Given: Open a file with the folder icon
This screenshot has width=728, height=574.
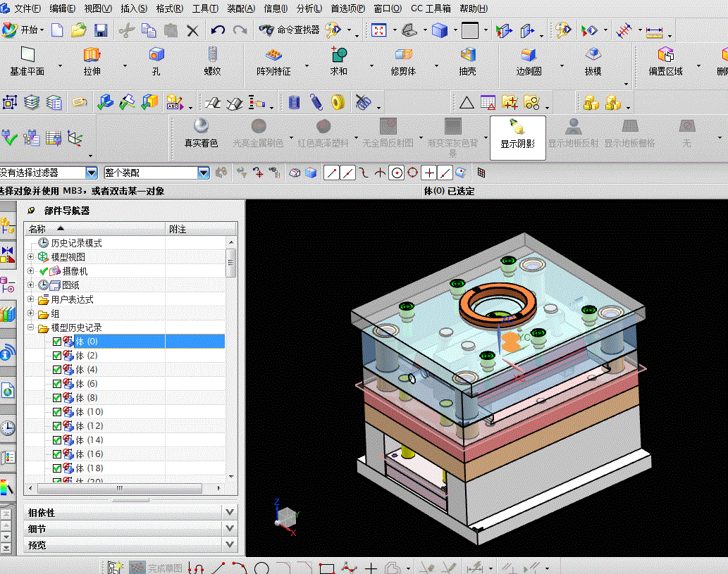Looking at the screenshot, I should pos(78,30).
